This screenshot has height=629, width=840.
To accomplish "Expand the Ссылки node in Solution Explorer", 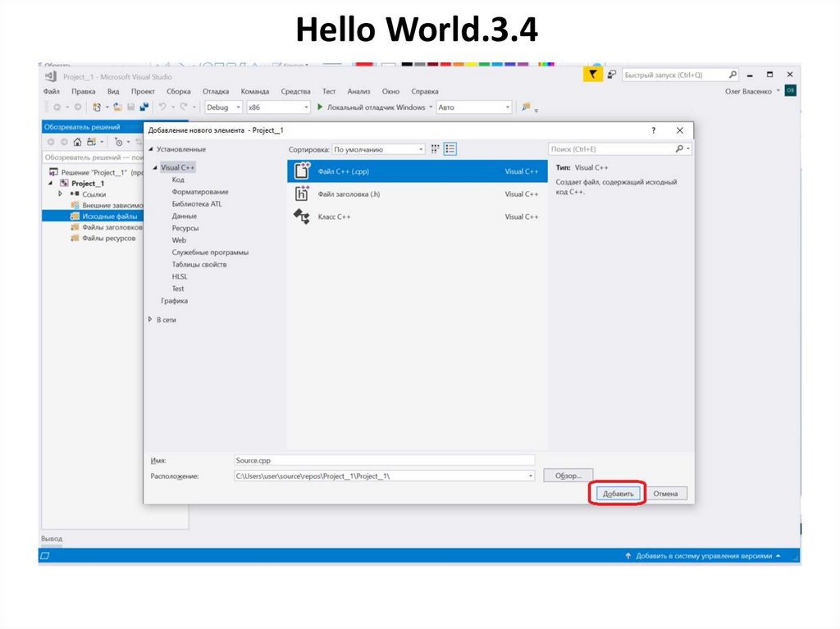I will click(x=60, y=194).
